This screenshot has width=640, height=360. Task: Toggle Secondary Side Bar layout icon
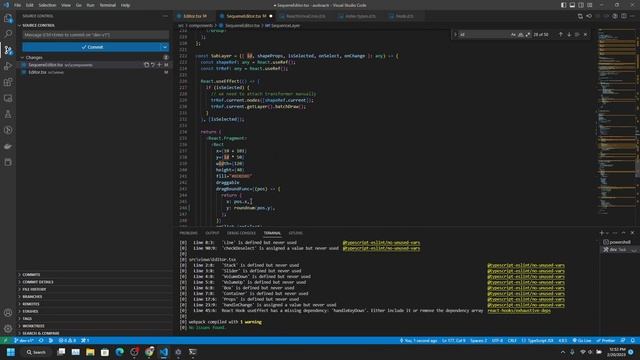point(581,5)
